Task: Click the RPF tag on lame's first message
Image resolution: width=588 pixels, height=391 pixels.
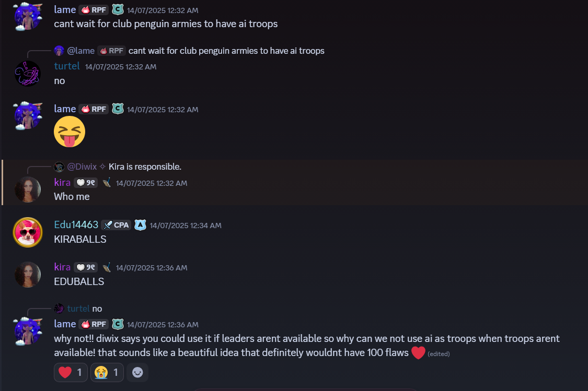Action: [94, 10]
